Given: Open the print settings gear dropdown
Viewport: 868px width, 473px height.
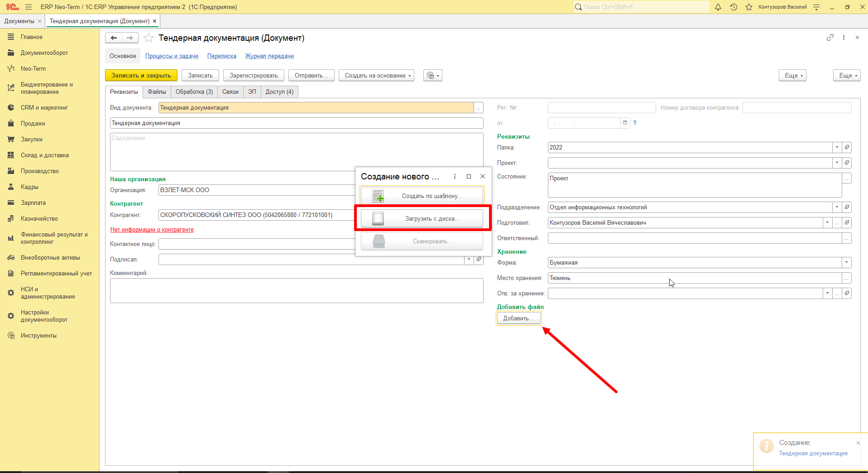Looking at the screenshot, I should coord(433,76).
